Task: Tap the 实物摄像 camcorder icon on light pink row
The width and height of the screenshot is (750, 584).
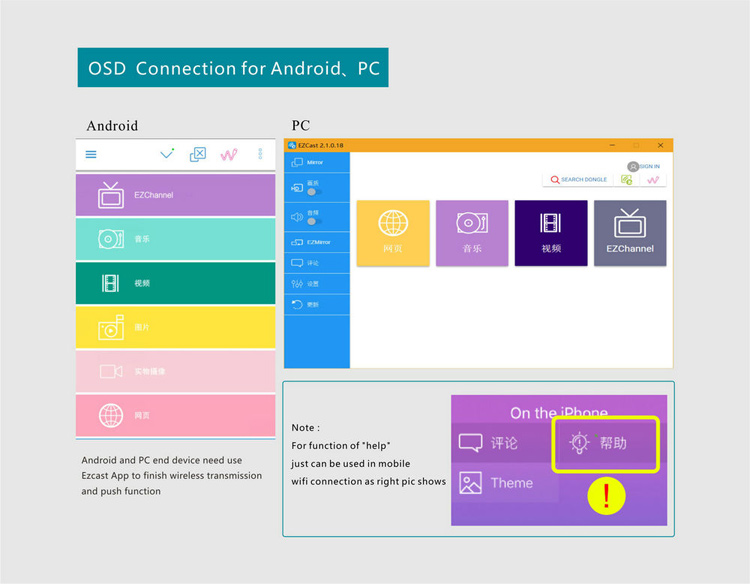Action: (111, 371)
